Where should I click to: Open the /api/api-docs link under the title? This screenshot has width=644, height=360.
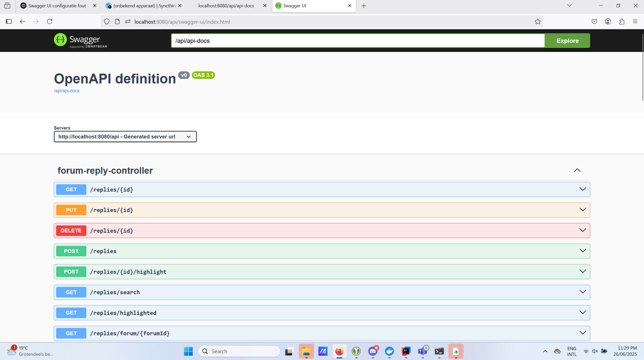pos(66,91)
